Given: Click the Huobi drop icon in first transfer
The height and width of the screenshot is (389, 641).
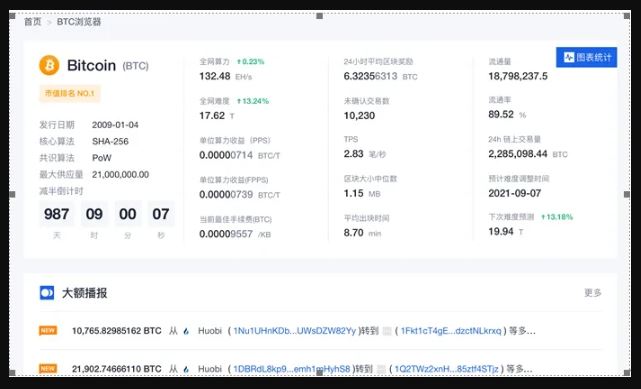Looking at the screenshot, I should 186,331.
